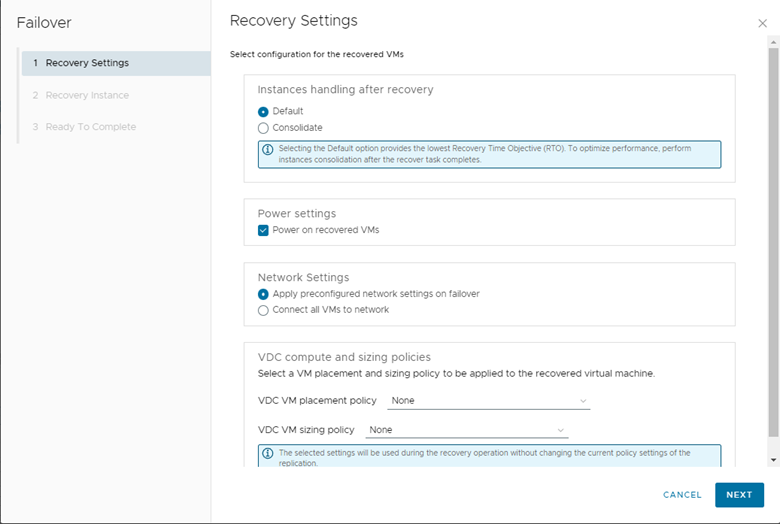Image resolution: width=780 pixels, height=524 pixels.
Task: Click the vertical scrollbar thumb
Action: [773, 240]
